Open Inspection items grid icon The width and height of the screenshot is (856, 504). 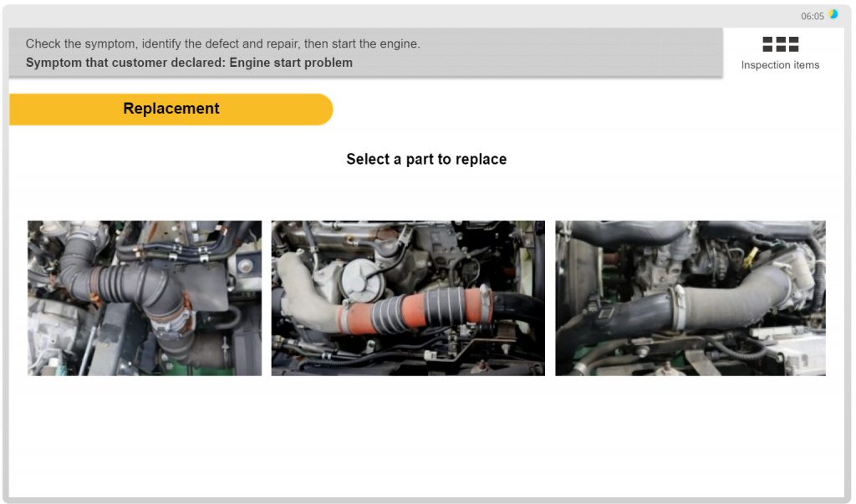pyautogui.click(x=780, y=44)
